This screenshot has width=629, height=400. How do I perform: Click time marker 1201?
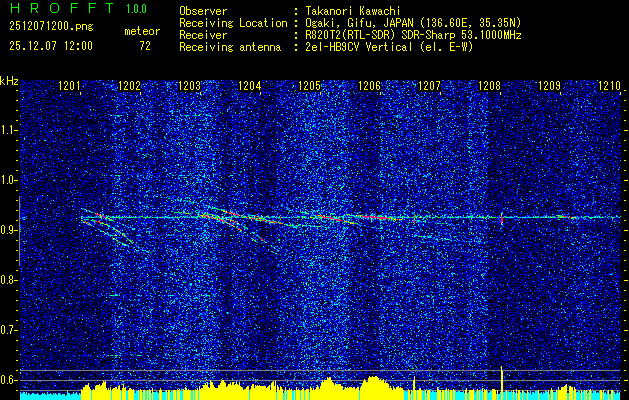69,85
